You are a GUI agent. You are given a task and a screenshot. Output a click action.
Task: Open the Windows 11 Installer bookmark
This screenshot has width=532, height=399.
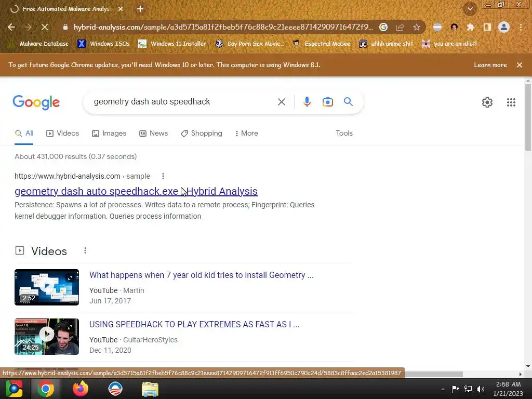click(172, 44)
